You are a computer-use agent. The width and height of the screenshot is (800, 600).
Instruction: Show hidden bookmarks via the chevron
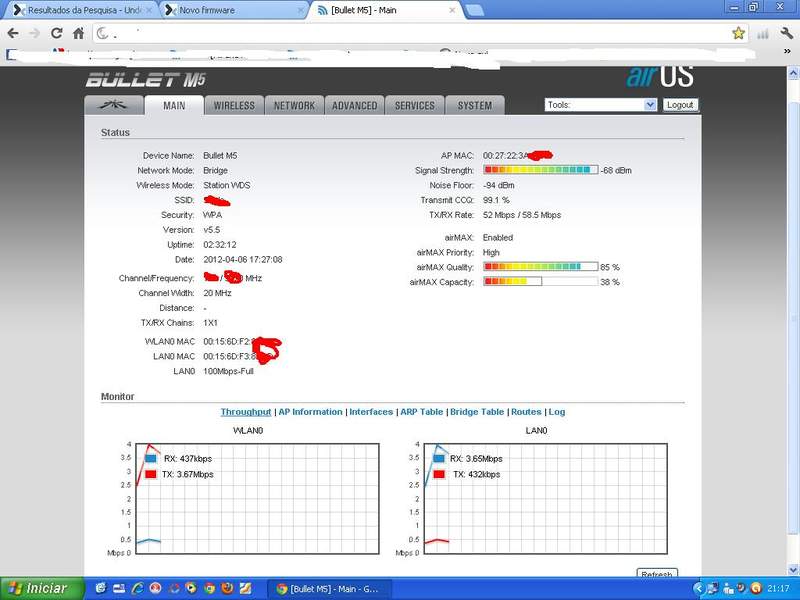pyautogui.click(x=787, y=52)
